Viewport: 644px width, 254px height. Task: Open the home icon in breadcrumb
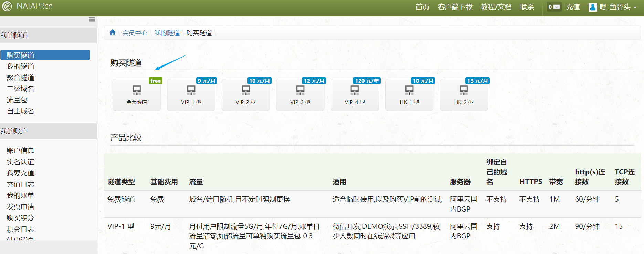pyautogui.click(x=112, y=33)
